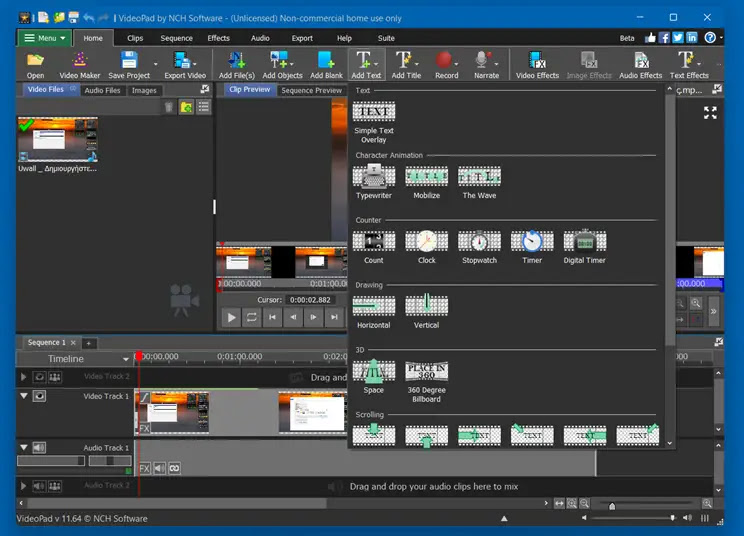Show the Images bin tab

click(144, 90)
